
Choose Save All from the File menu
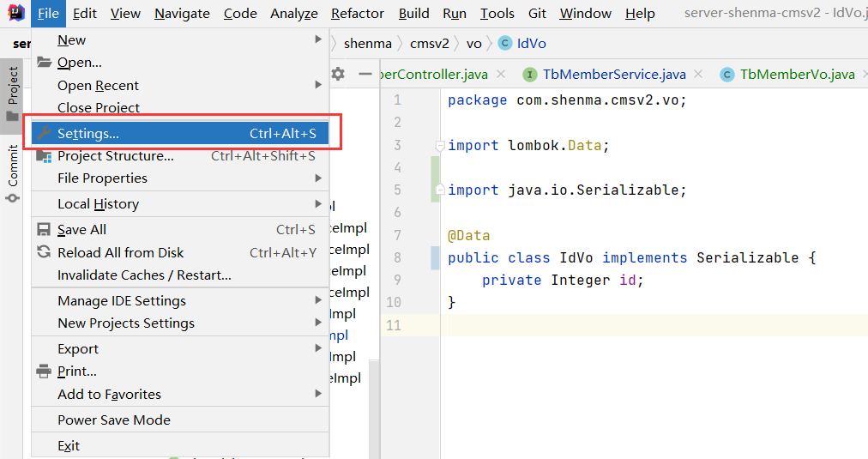180,229
